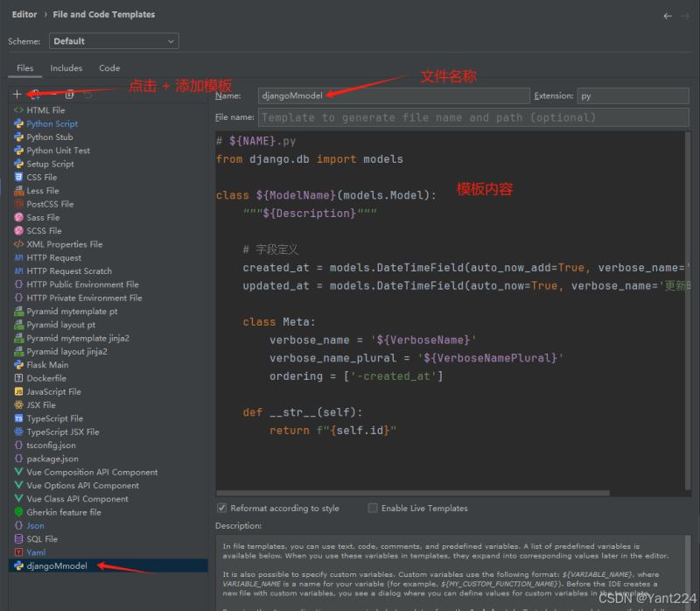Click the code editor vertical scrollbar
Screen dimensions: 700x611
688,311
